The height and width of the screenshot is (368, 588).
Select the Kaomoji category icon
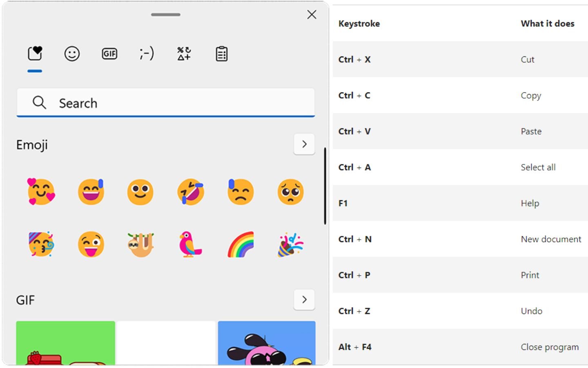[146, 54]
